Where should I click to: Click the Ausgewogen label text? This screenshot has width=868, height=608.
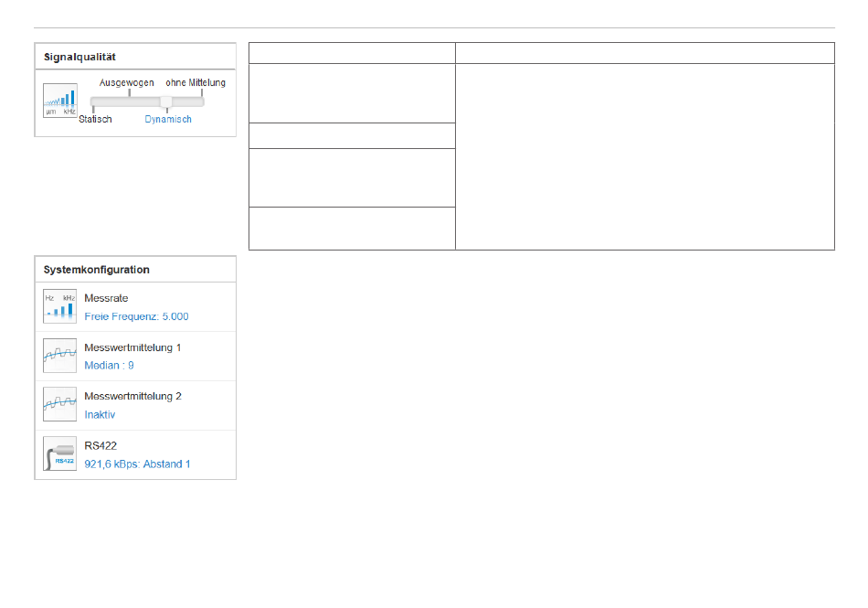pyautogui.click(x=127, y=82)
